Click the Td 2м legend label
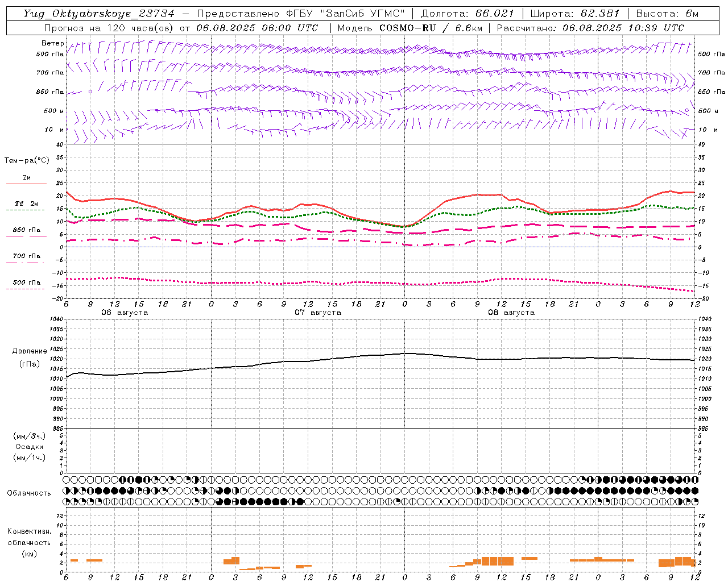Viewport: 728px width, 582px height. (x=26, y=203)
